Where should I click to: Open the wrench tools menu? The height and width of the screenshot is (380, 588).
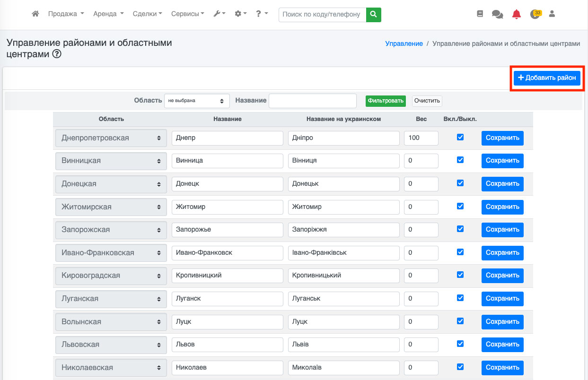point(219,14)
